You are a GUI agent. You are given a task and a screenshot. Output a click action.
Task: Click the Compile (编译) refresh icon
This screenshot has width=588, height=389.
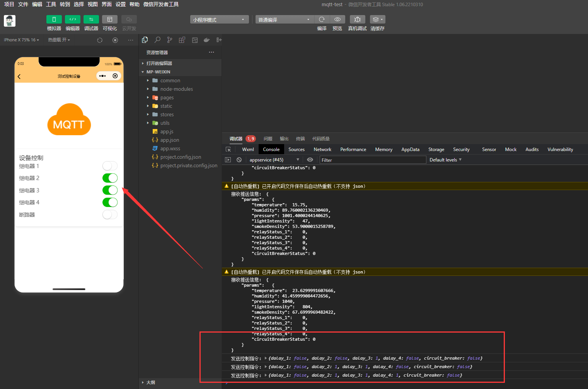pos(322,19)
